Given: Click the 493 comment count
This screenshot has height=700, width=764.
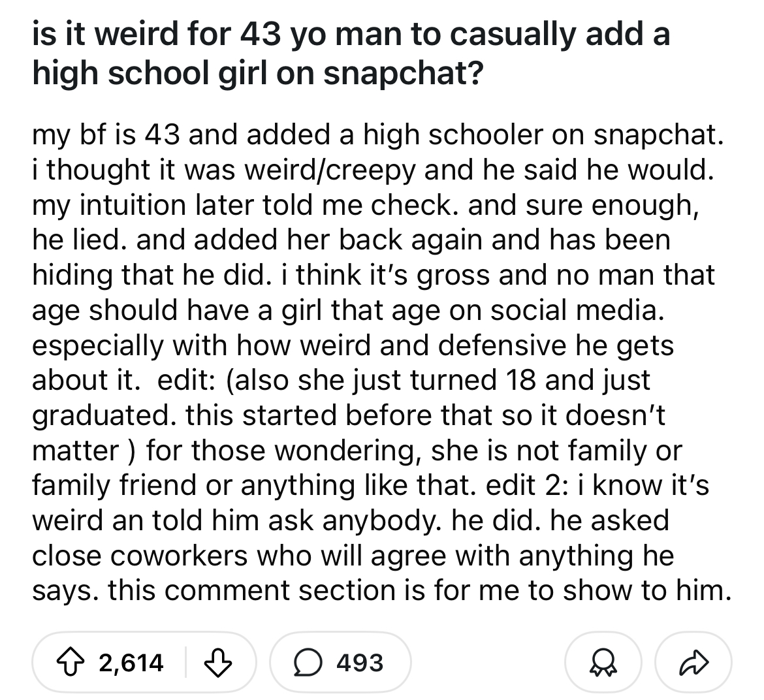Looking at the screenshot, I should [x=360, y=663].
